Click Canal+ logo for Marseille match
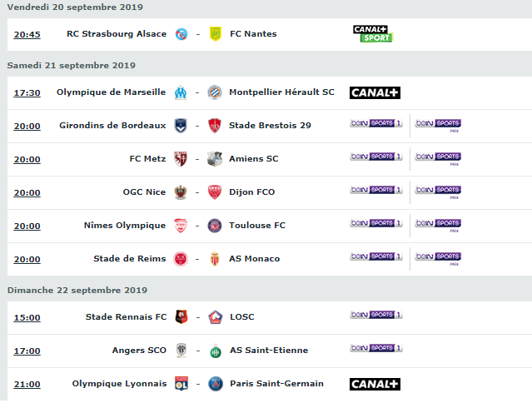Image resolution: width=532 pixels, height=403 pixels. tap(375, 92)
